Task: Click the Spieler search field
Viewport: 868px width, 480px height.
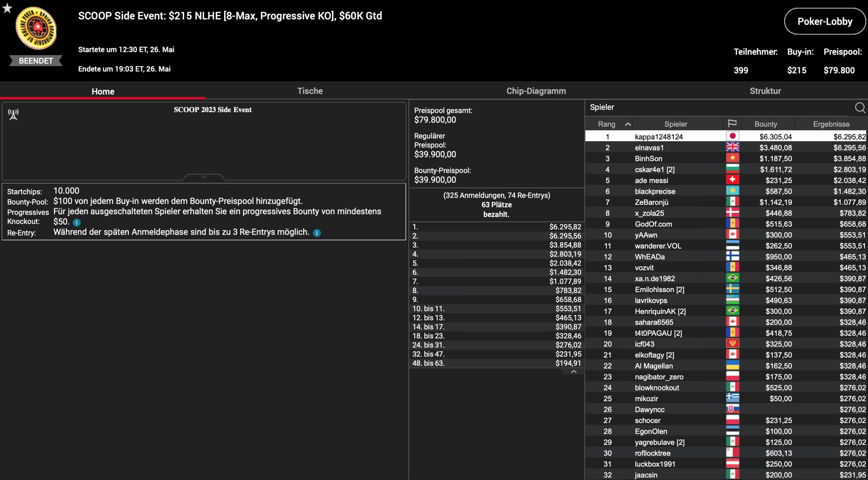Action: (719, 107)
